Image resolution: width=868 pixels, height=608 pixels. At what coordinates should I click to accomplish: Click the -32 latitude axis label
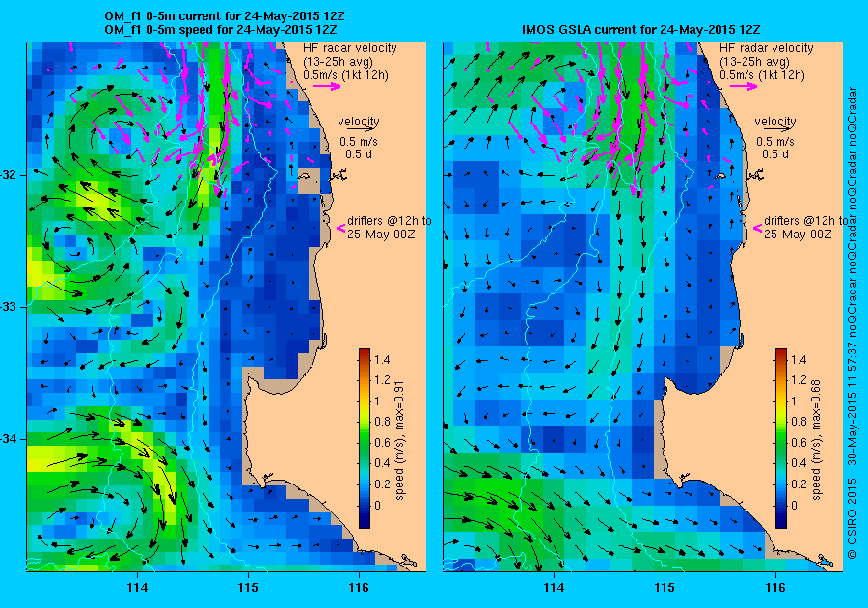pos(9,175)
